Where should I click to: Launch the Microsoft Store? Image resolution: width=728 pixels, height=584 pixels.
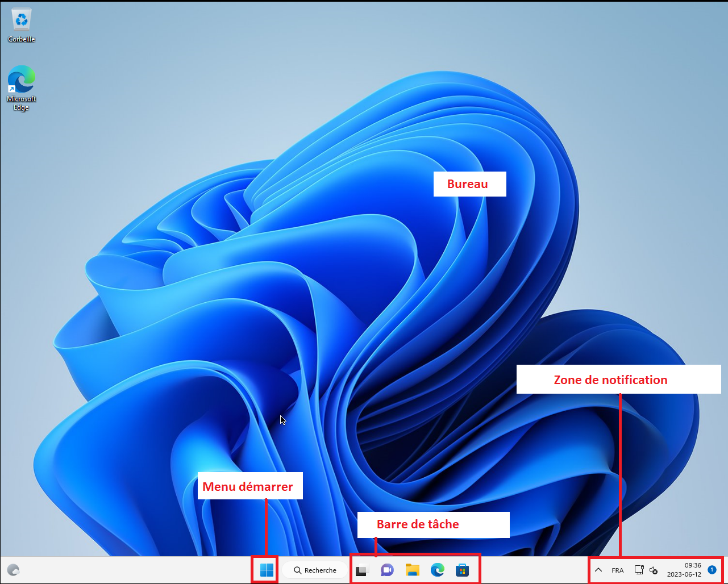pyautogui.click(x=463, y=570)
